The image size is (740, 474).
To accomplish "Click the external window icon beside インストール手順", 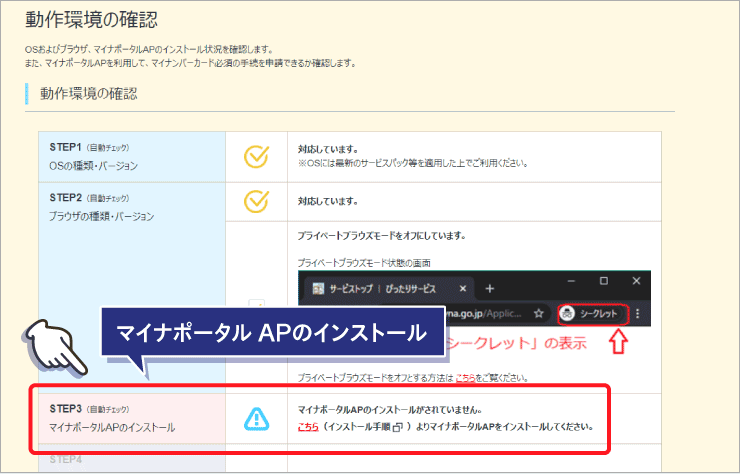I will (x=397, y=427).
